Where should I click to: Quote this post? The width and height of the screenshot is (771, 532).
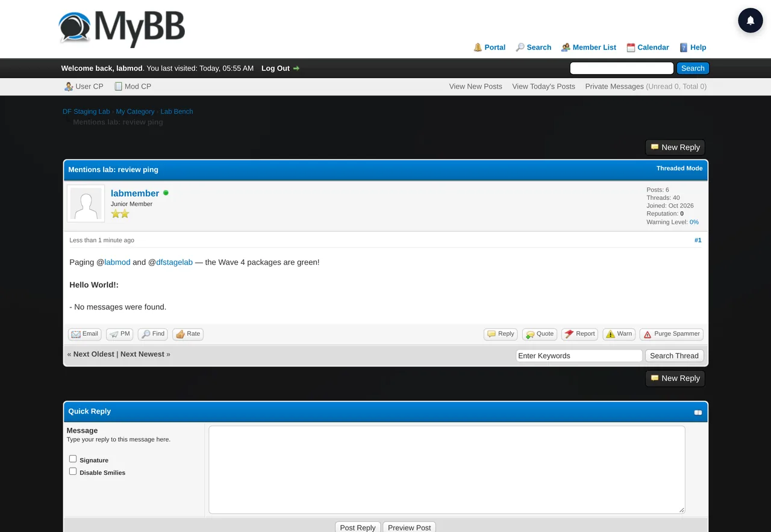pyautogui.click(x=540, y=334)
